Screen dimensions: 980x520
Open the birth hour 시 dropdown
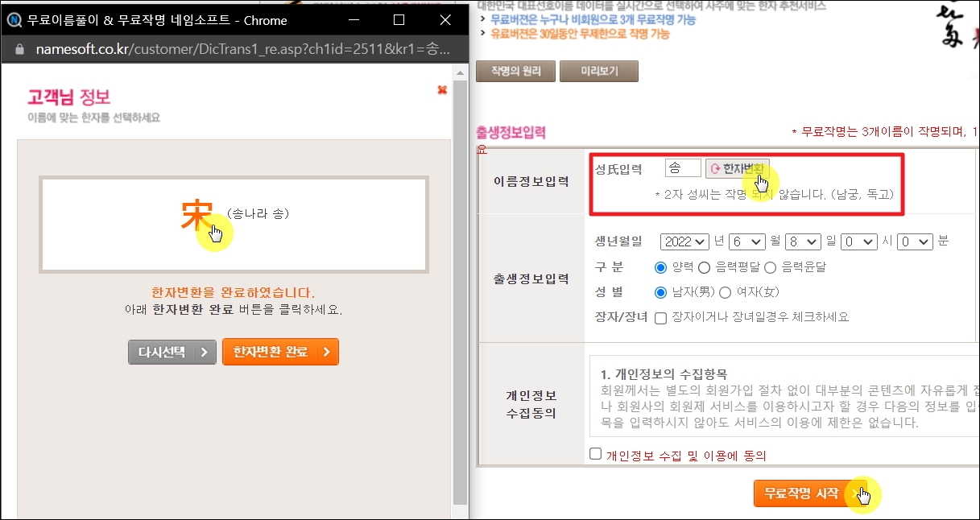(x=858, y=241)
